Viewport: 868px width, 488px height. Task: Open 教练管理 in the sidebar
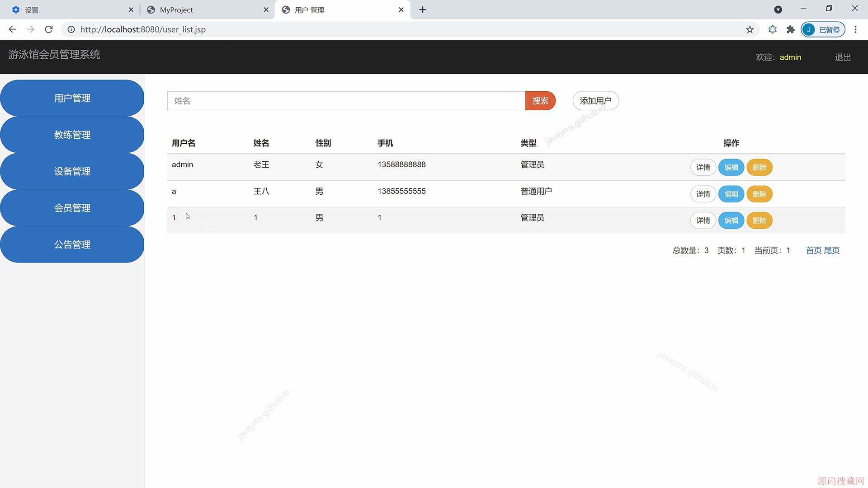click(x=72, y=135)
